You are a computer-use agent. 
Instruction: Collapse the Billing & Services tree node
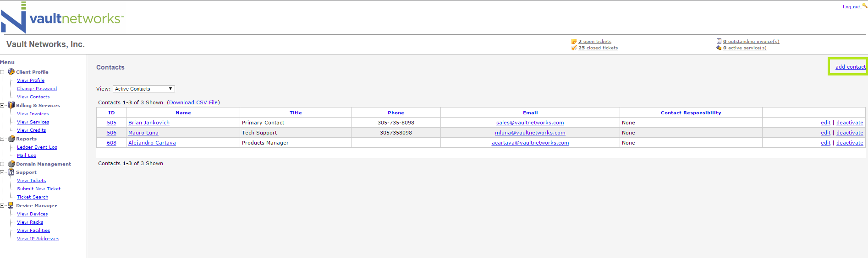point(2,105)
